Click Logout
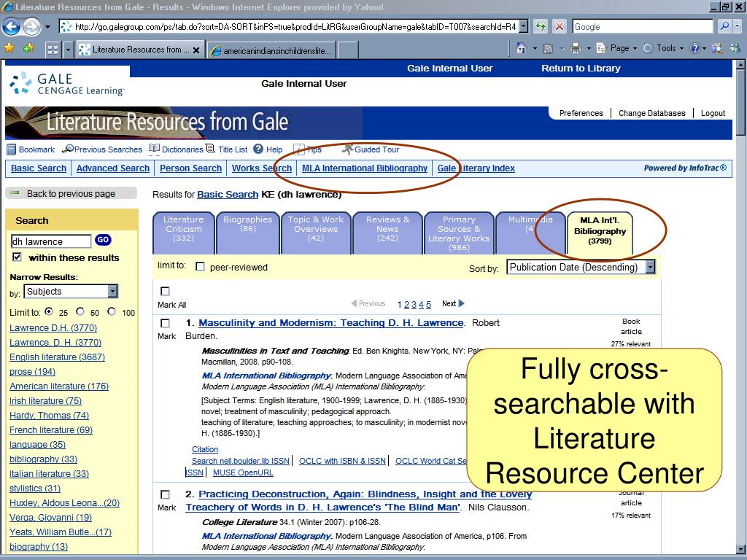 713,113
